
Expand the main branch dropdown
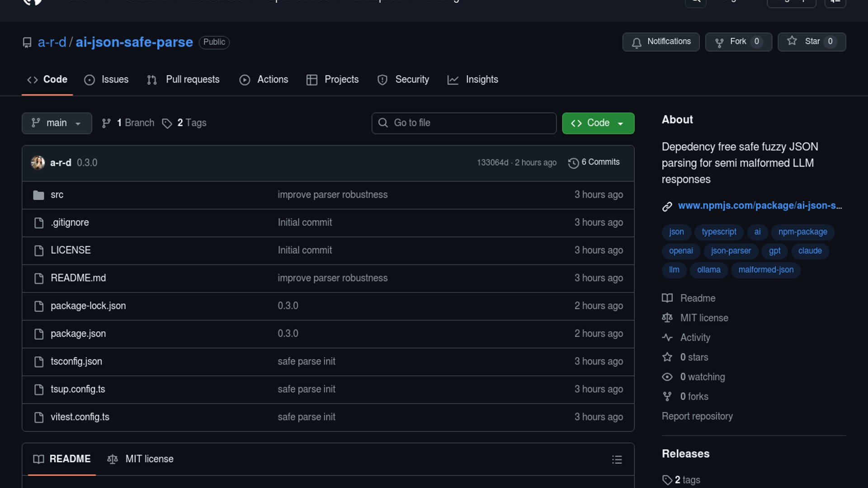pyautogui.click(x=57, y=123)
